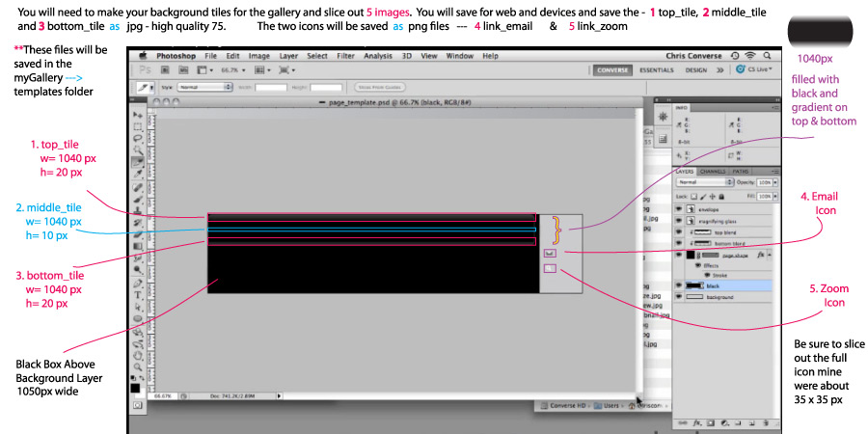Click the Height input field
This screenshot has height=434, width=868.
326,88
